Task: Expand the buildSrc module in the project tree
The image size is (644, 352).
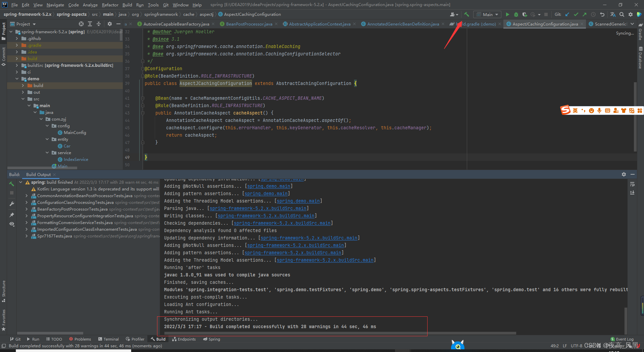Action: coord(17,65)
